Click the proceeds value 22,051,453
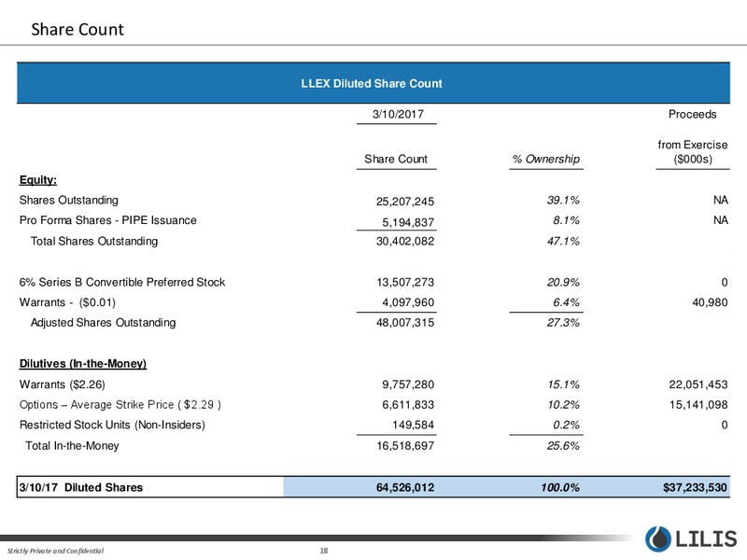 (698, 385)
